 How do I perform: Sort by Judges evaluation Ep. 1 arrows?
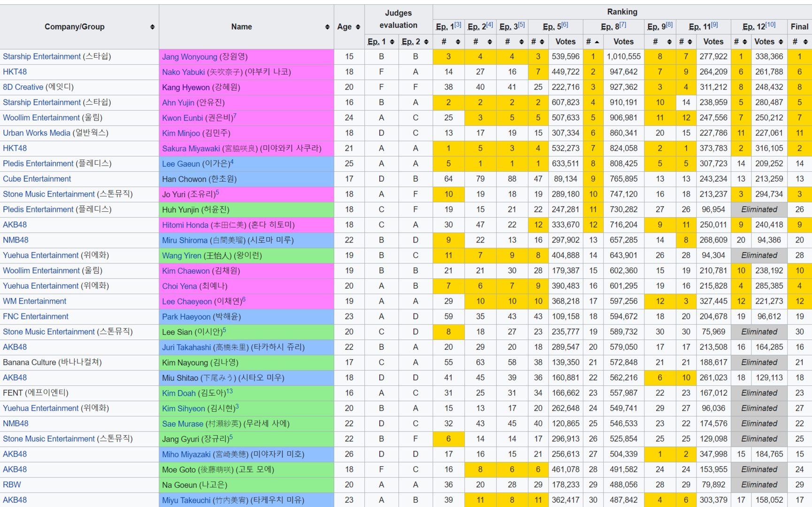(x=392, y=42)
